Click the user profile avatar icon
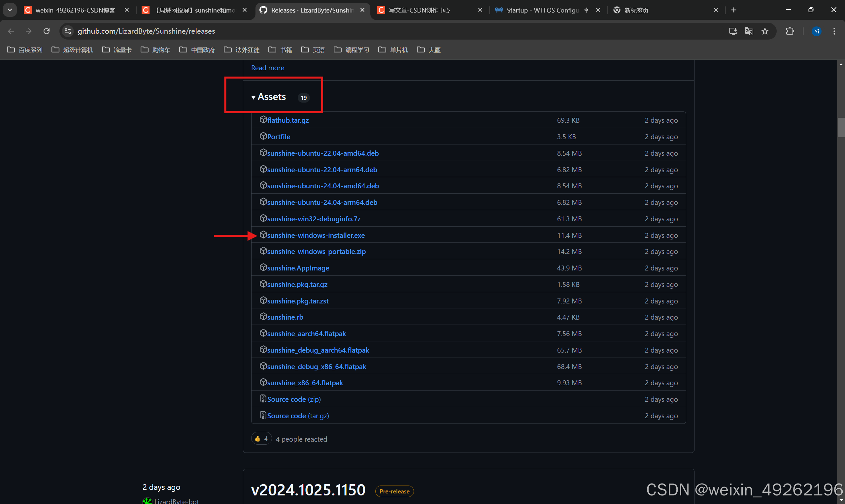The width and height of the screenshot is (845, 504). (x=817, y=31)
